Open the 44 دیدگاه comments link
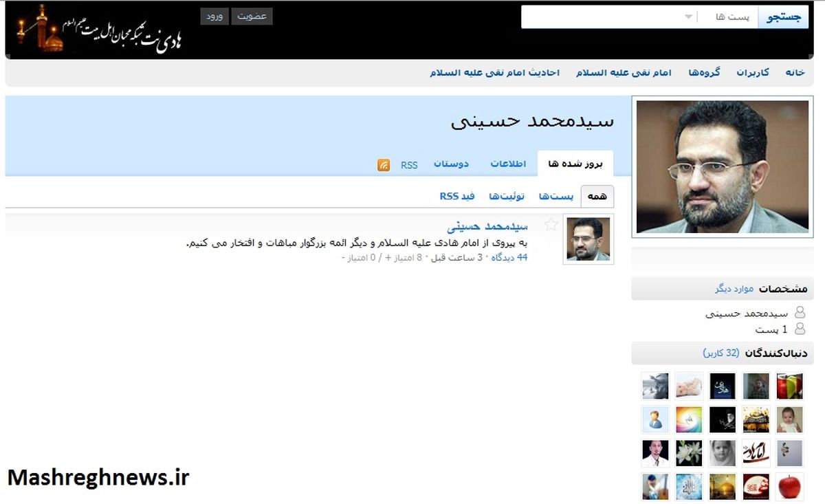This screenshot has height=504, width=825. point(509,257)
